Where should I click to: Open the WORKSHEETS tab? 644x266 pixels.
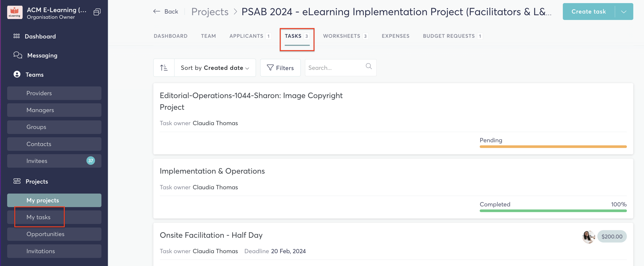(x=346, y=36)
